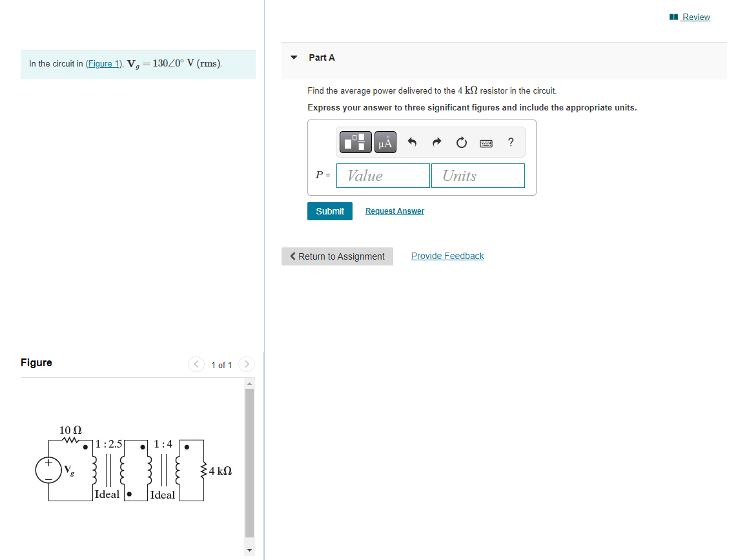This screenshot has width=749, height=560.
Task: Open the Figure 1 link
Action: tap(103, 63)
